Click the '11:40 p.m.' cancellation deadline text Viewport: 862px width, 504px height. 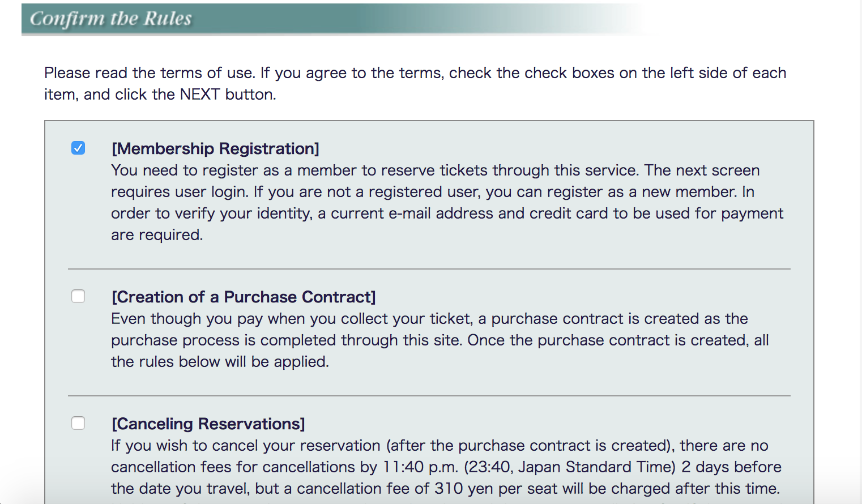[x=420, y=467]
